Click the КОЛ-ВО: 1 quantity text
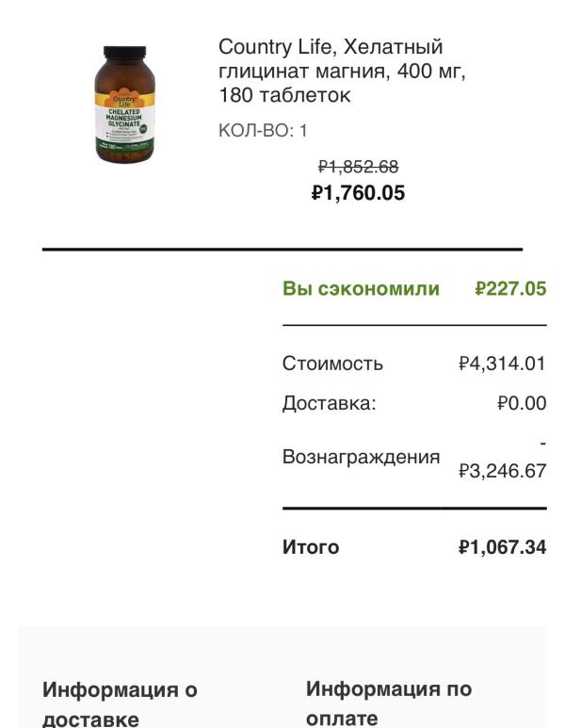The height and width of the screenshot is (728, 565). pos(263,131)
